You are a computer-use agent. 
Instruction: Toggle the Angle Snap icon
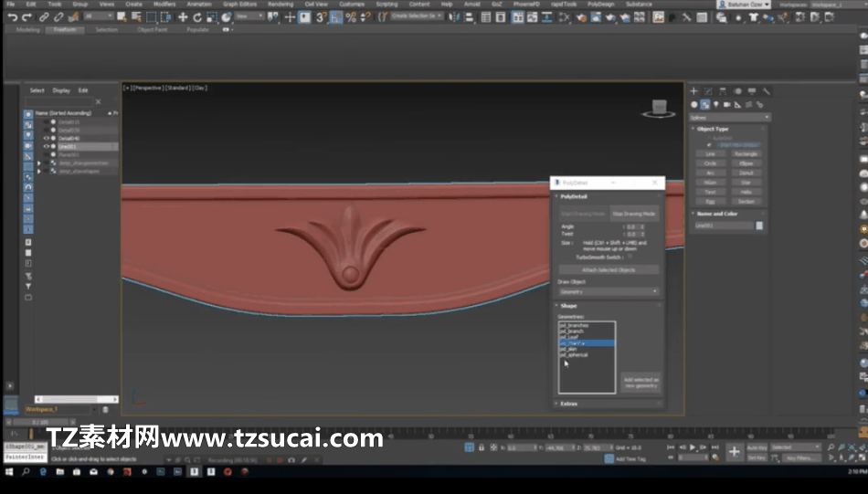(336, 17)
